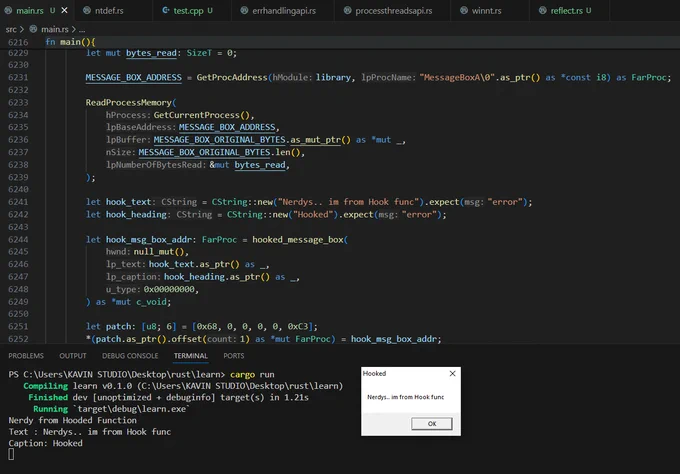Open the reflect.rs tab
This screenshot has height=474, width=680.
[566, 10]
